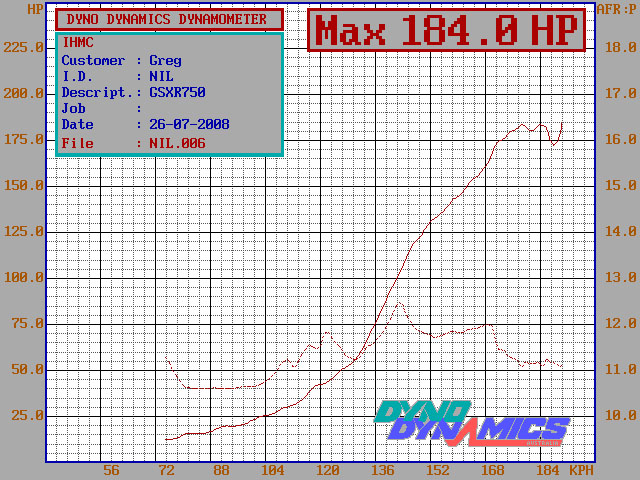Image resolution: width=640 pixels, height=480 pixels.
Task: Click the 25.0 HP axis value
Action: pos(28,416)
